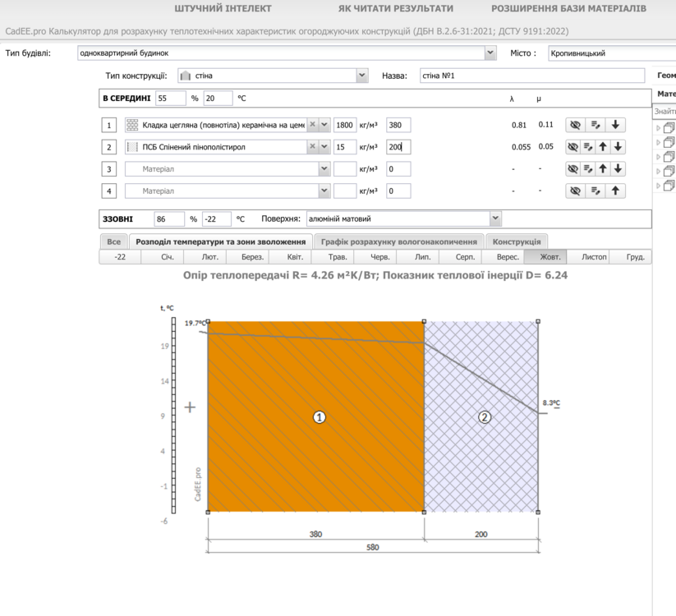Move layer 2 'ПСБ' up one position

pyautogui.click(x=603, y=147)
